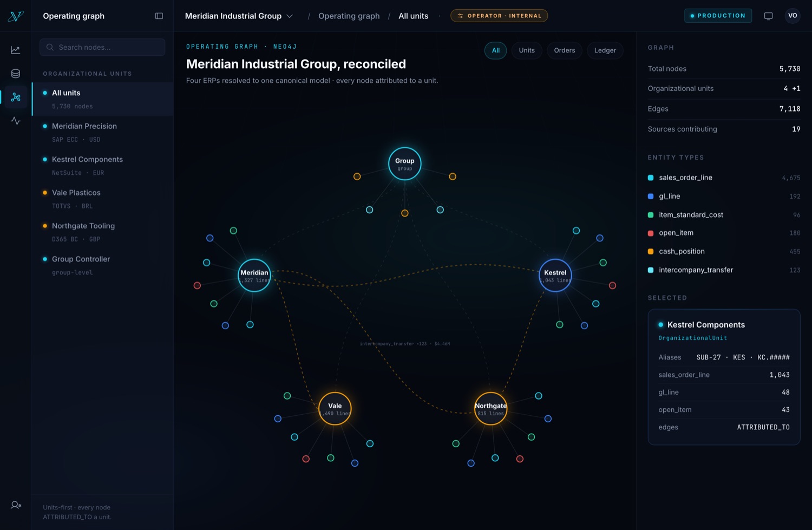The image size is (812, 530).
Task: Click the Aliases SUB-27 KES row
Action: [x=724, y=357]
